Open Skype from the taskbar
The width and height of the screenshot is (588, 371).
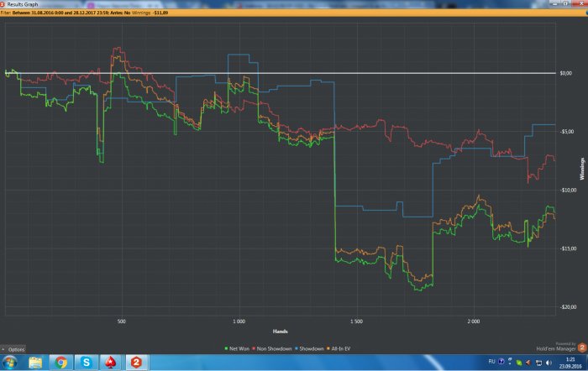pos(87,363)
